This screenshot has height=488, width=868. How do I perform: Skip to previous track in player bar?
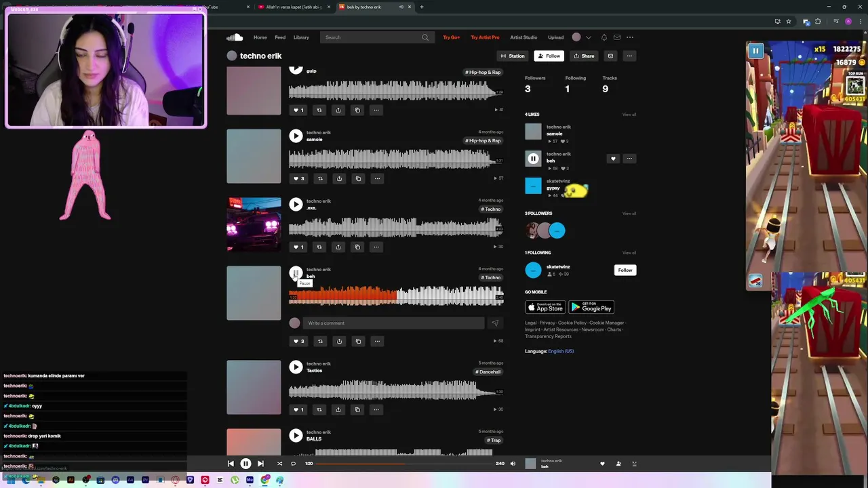pos(231,464)
